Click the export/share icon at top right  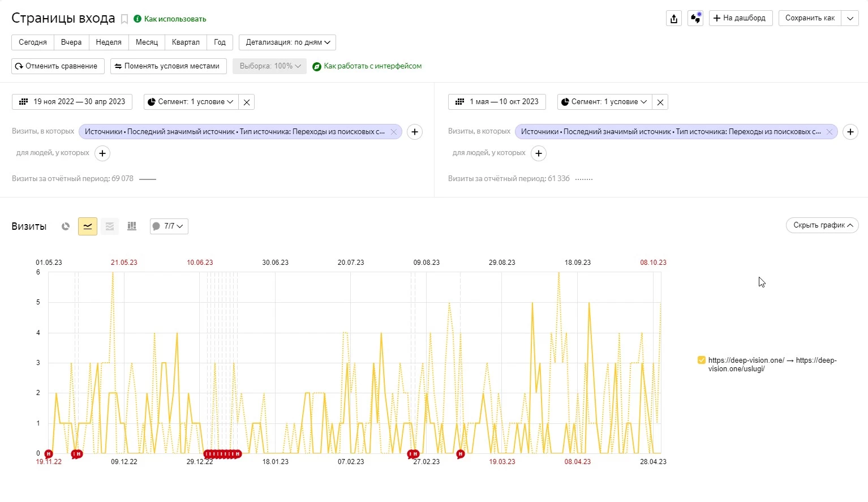[x=673, y=18]
